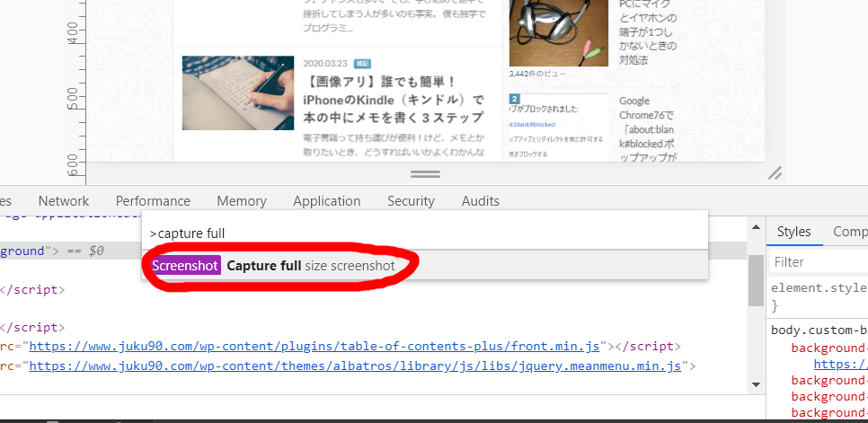868x423 pixels.
Task: Open the Memory tab
Action: [x=242, y=200]
